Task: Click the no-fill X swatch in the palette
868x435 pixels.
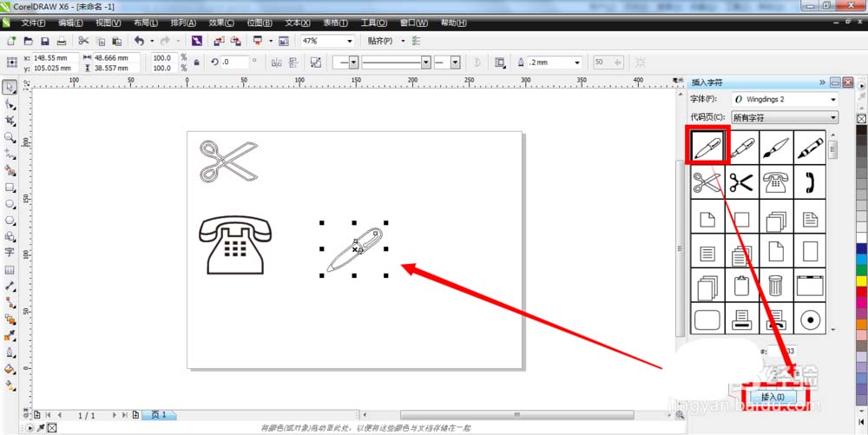Action: [x=861, y=118]
